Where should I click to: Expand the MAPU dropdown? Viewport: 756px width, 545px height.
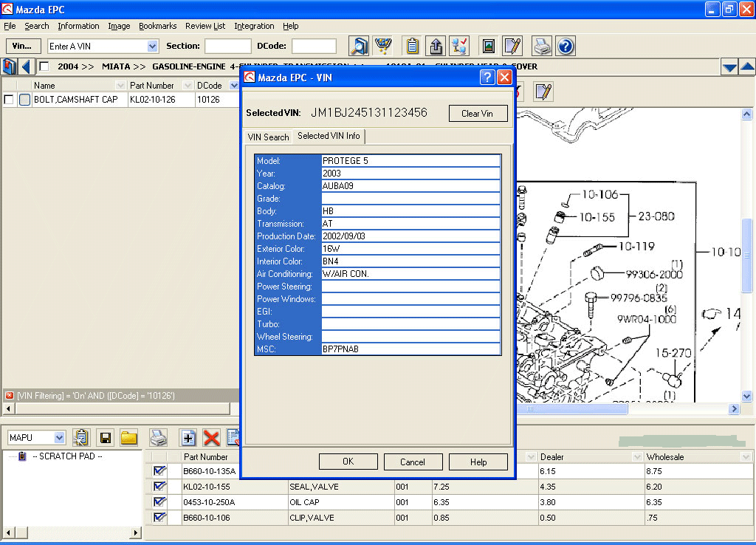[59, 437]
